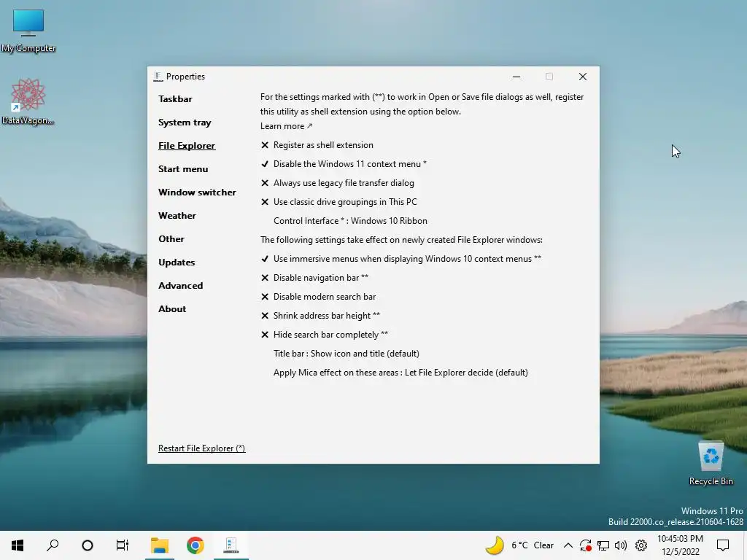The image size is (747, 560).
Task: Switch to the System tray section
Action: tap(185, 122)
